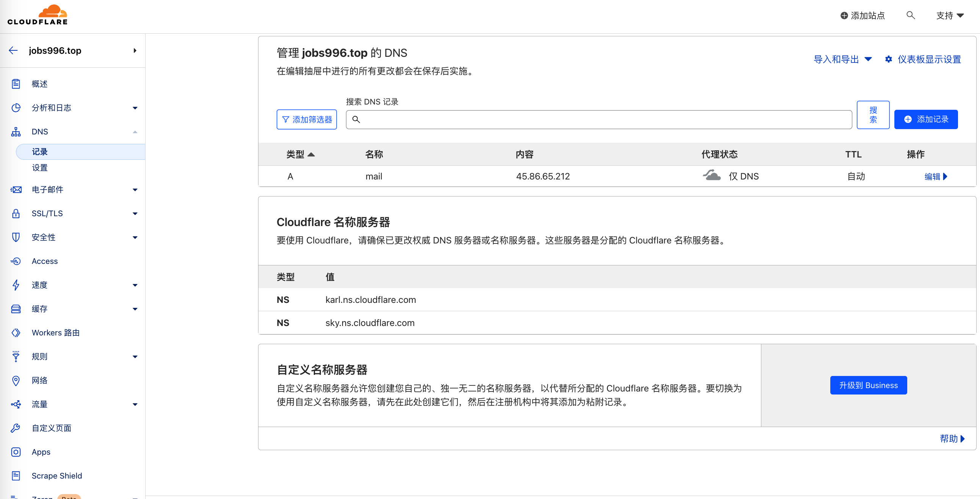This screenshot has height=499, width=980.
Task: Expand the 安全性 submenu arrow
Action: (x=135, y=238)
